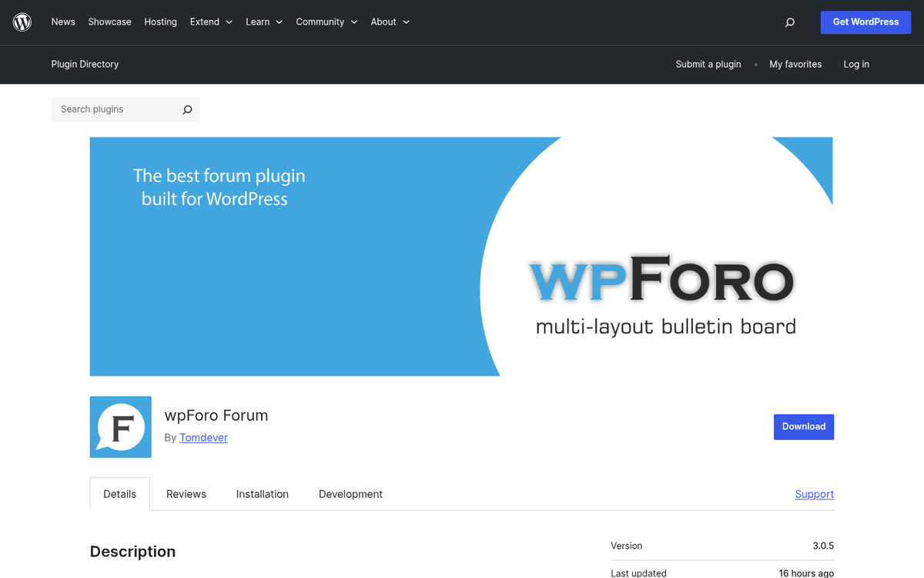Select the Details tab

(x=119, y=493)
